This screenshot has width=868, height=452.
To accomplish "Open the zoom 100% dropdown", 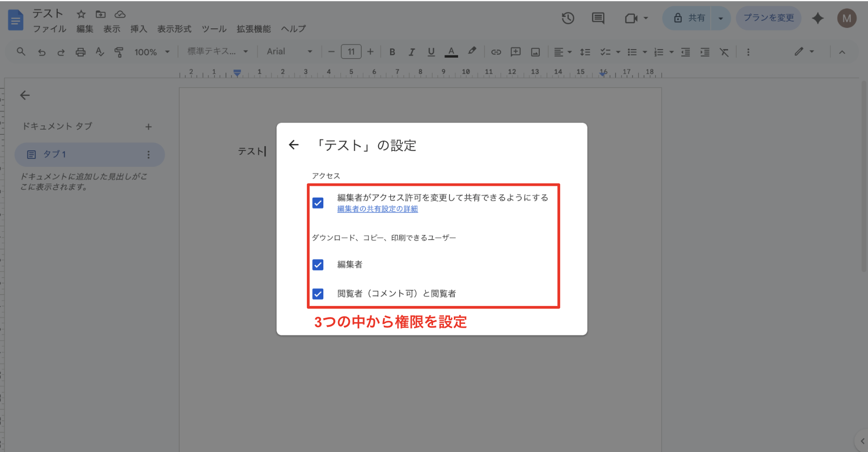I will [152, 52].
